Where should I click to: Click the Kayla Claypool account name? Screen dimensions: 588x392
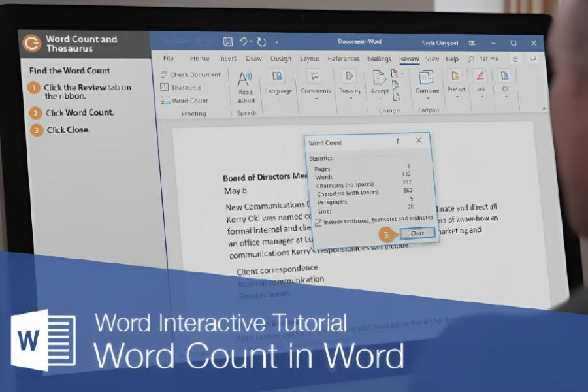[x=440, y=42]
